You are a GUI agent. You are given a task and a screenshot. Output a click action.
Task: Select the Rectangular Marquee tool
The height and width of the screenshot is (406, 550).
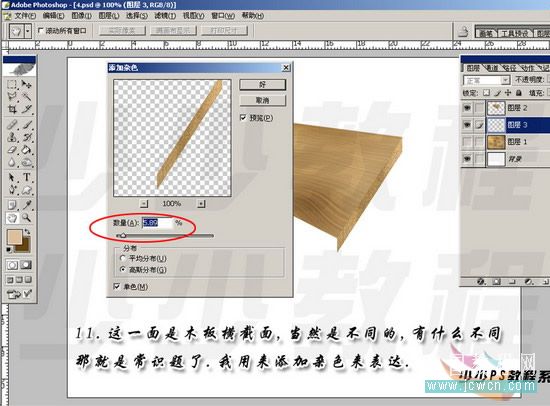click(x=12, y=85)
